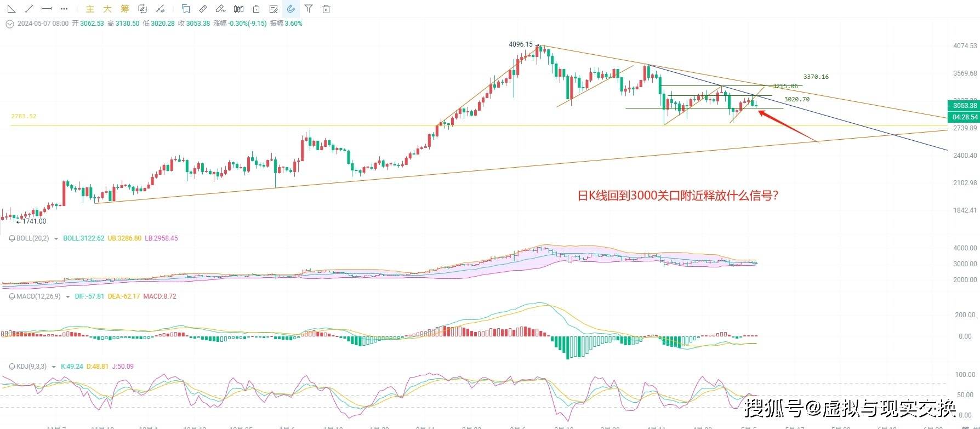The image size is (980, 429).
Task: Click the 2739.89 price axis label
Action: tap(965, 128)
